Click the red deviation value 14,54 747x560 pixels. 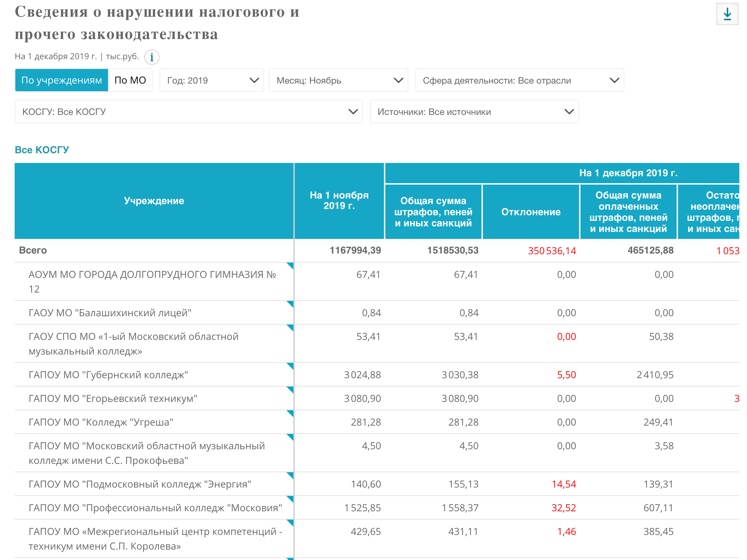pyautogui.click(x=564, y=484)
